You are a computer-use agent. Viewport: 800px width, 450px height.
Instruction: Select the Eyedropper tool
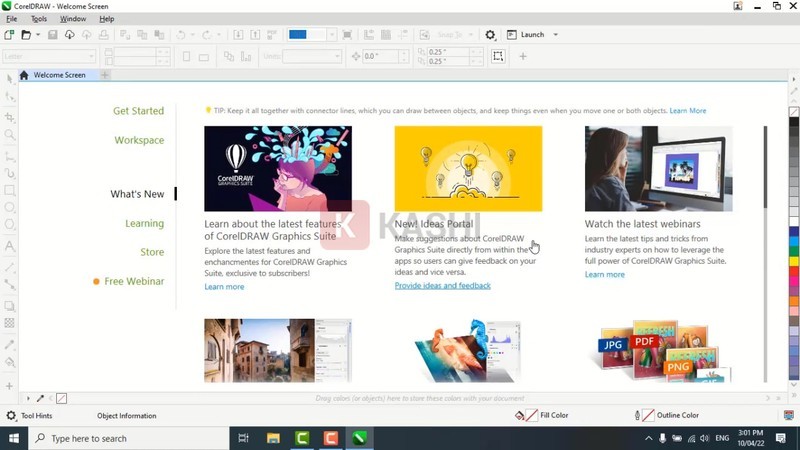coord(9,344)
